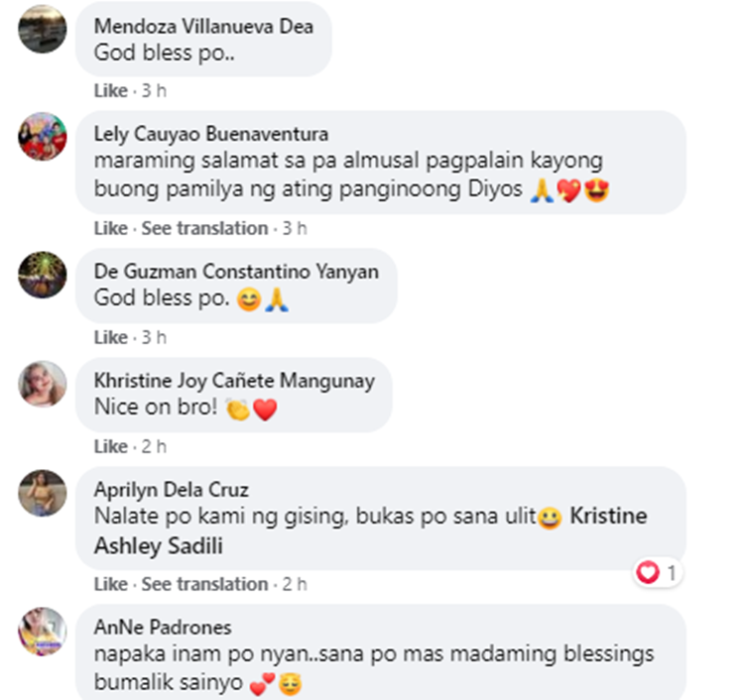Visit De Guzman Constantino Yanyan's name link
744x700 pixels.
[236, 272]
